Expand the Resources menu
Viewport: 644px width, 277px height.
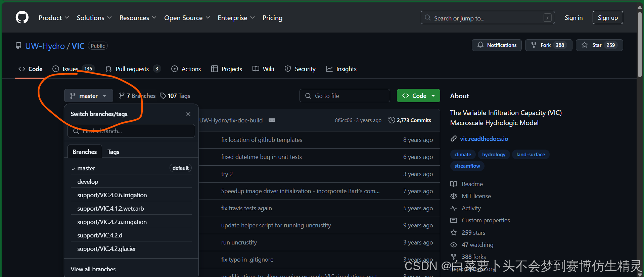tap(138, 18)
